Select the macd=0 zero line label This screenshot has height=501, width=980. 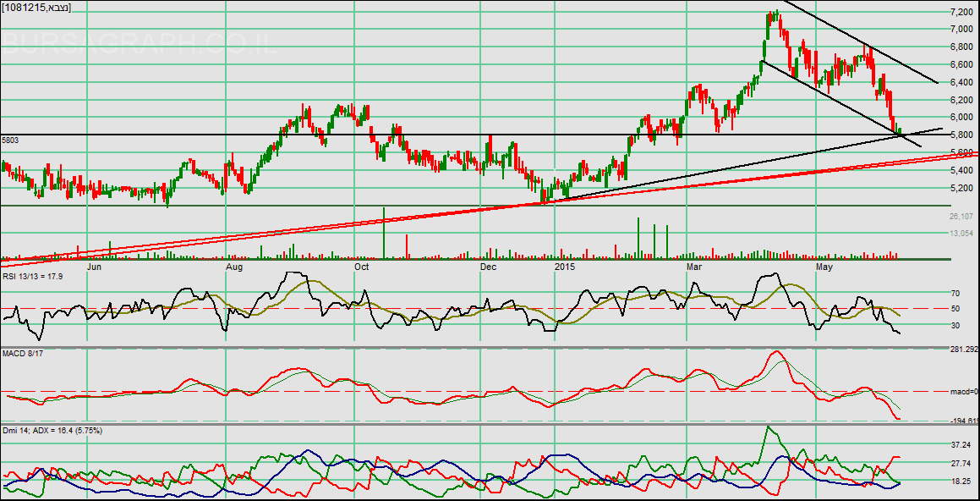(962, 392)
